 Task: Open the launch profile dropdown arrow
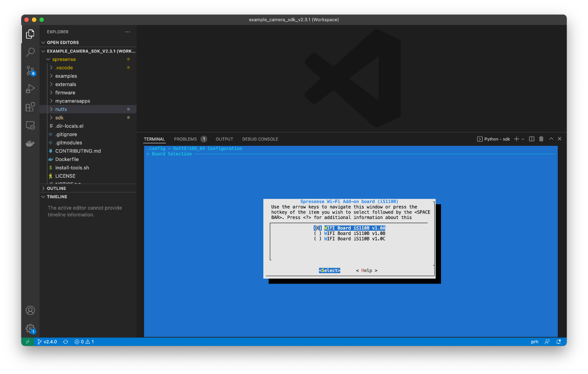tap(523, 139)
